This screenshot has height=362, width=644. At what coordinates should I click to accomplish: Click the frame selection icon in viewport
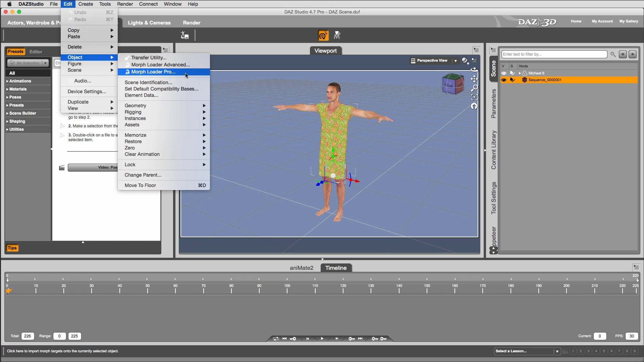474,97
